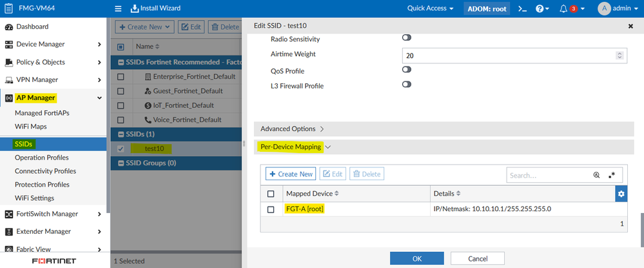
Task: Click the regex search option icon
Action: [612, 174]
